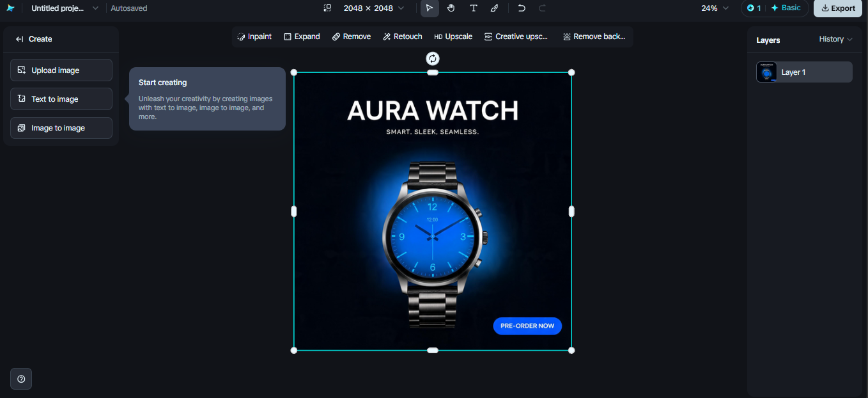
Task: Click the help question mark button
Action: [x=21, y=379]
